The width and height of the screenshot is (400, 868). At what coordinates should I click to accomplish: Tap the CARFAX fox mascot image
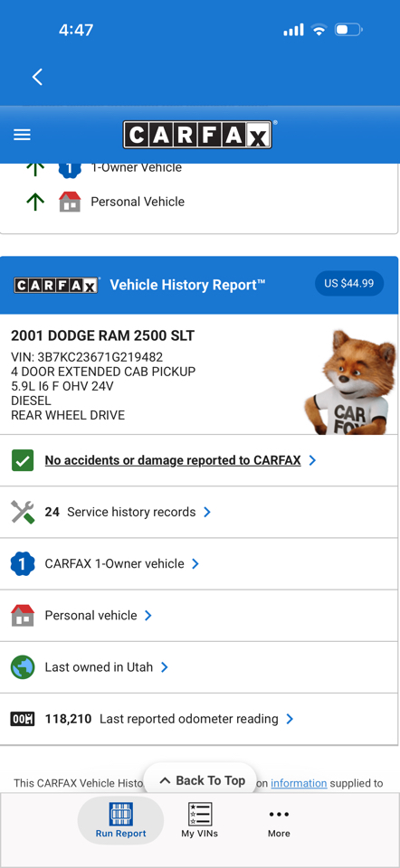pyautogui.click(x=350, y=382)
